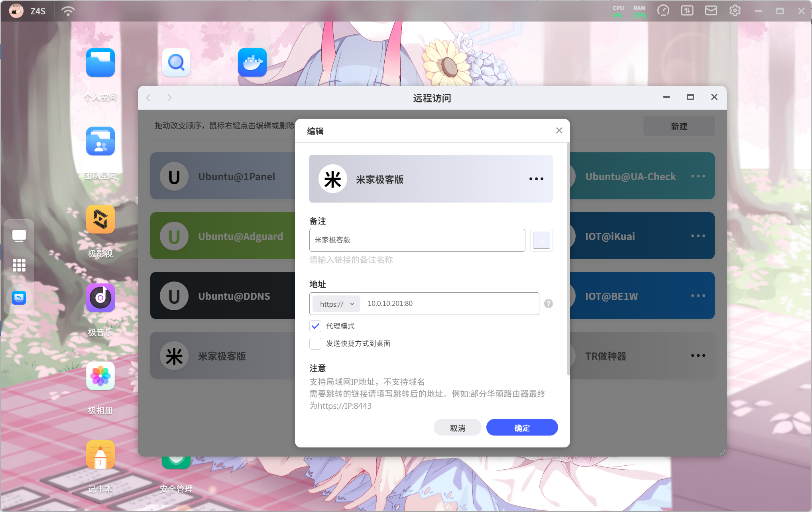
Task: Launch 安全管理 from the desktop
Action: coord(175,463)
